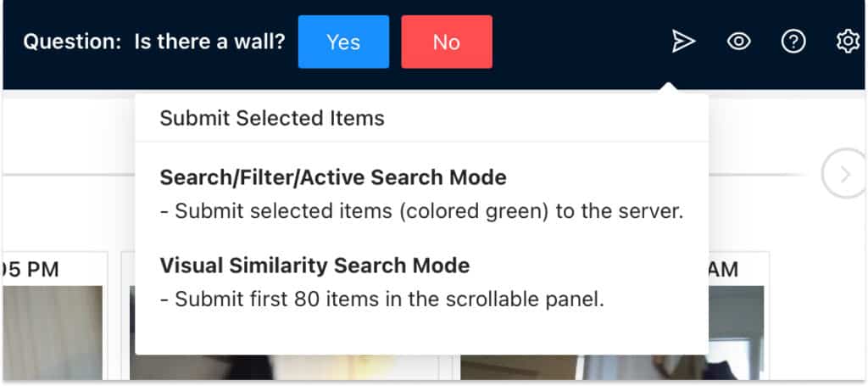Click the 'AM' timestamp label
The width and height of the screenshot is (868, 386).
(723, 270)
